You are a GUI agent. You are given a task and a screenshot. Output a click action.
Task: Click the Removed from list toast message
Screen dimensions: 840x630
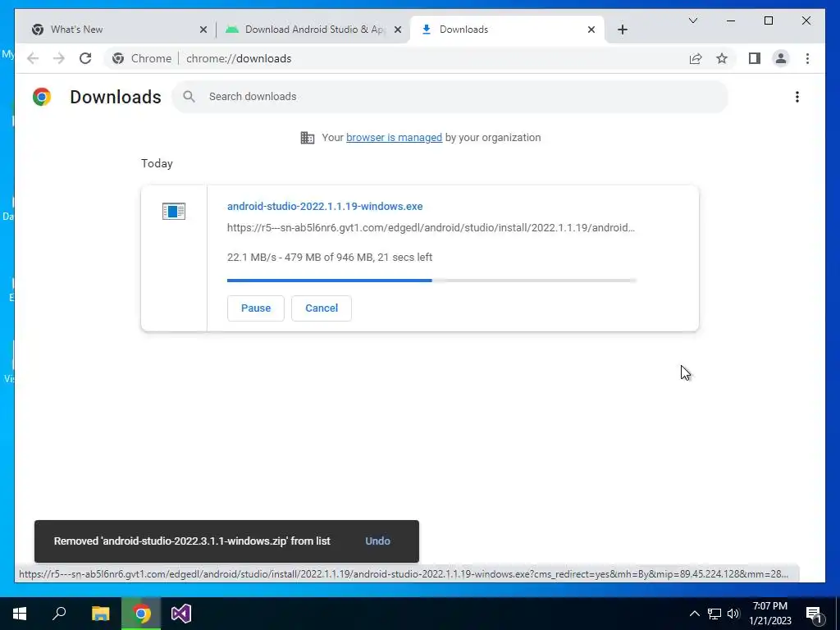coord(192,541)
